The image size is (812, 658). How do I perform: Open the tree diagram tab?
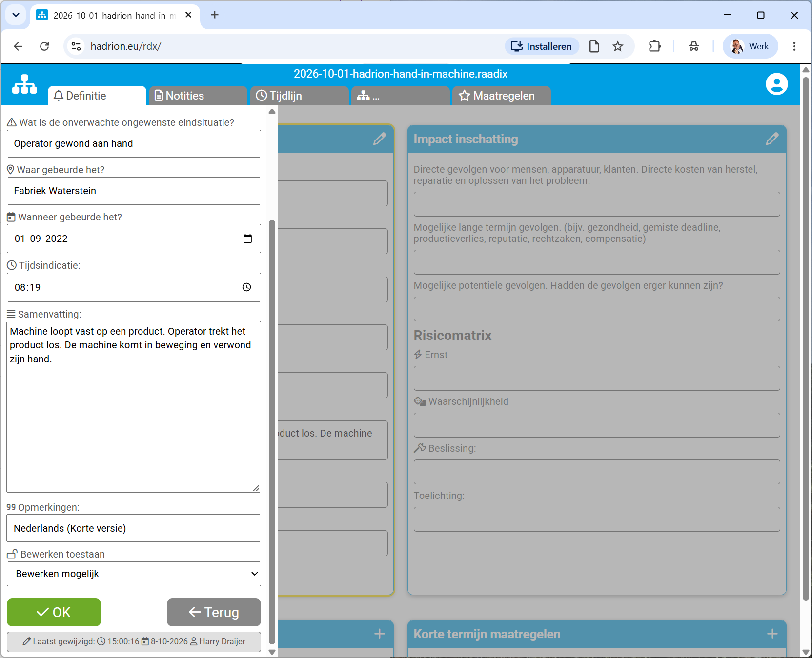(x=400, y=96)
